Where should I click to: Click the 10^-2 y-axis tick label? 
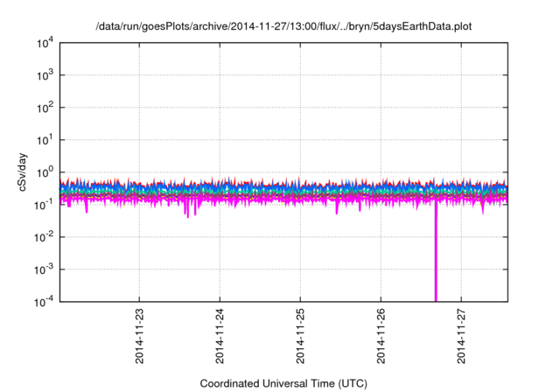(44, 238)
